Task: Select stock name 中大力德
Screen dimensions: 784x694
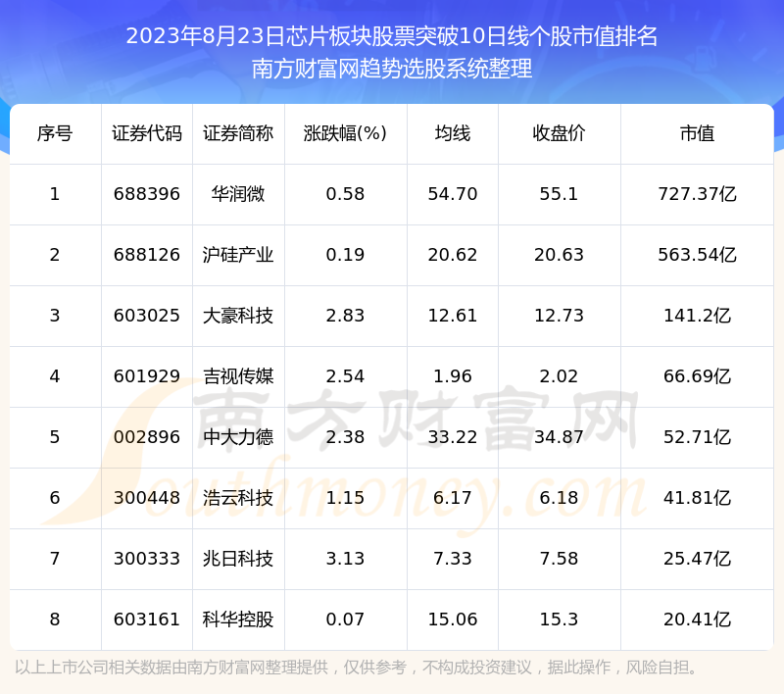Action: point(238,437)
